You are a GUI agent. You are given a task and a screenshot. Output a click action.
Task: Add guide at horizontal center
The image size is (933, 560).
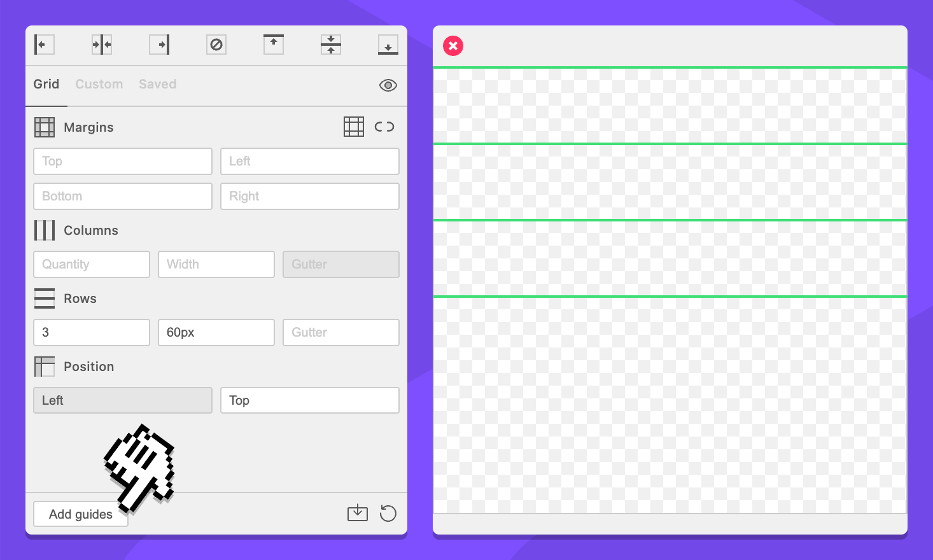(x=102, y=45)
